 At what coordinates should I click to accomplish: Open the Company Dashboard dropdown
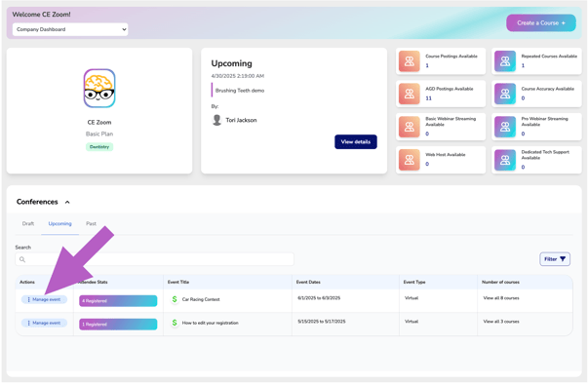pos(70,29)
